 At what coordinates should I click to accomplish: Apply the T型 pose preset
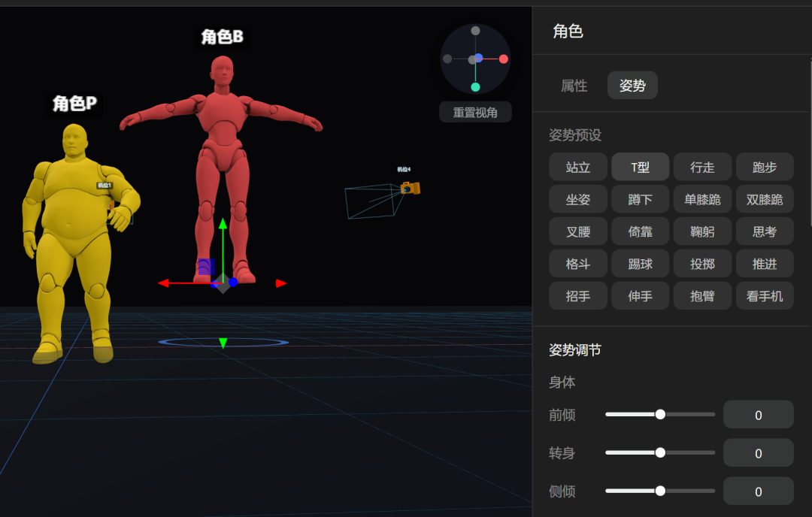tap(640, 167)
